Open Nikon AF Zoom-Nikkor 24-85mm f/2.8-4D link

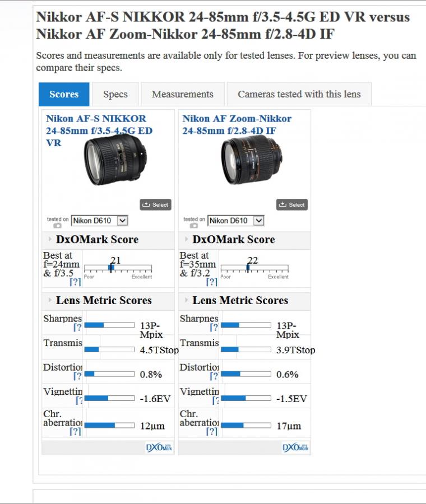click(237, 125)
